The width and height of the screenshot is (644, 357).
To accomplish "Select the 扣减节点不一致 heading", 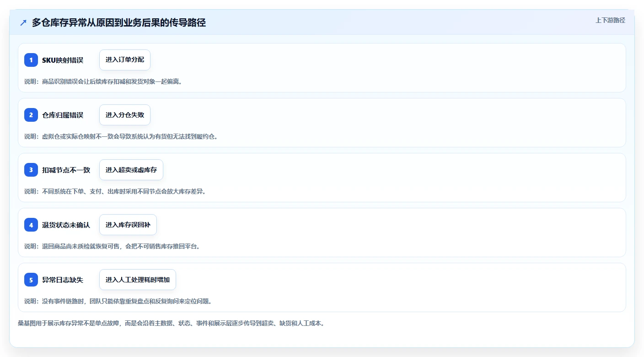I will point(66,170).
